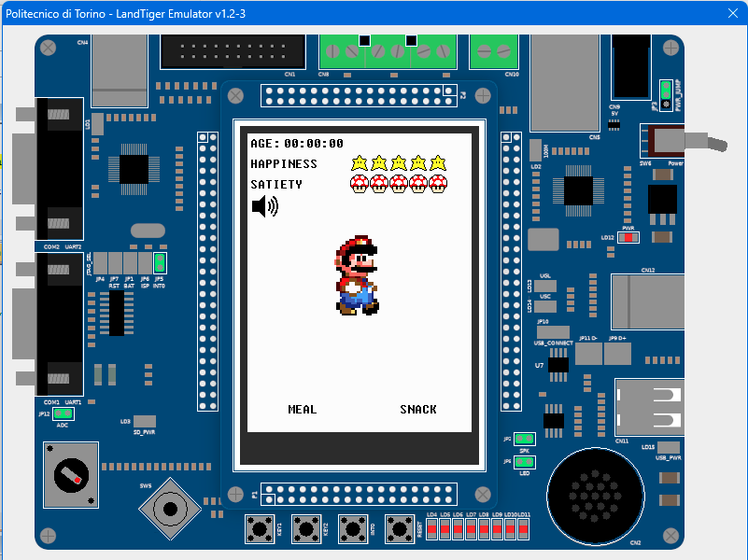Click the LD9 LED

point(497,529)
